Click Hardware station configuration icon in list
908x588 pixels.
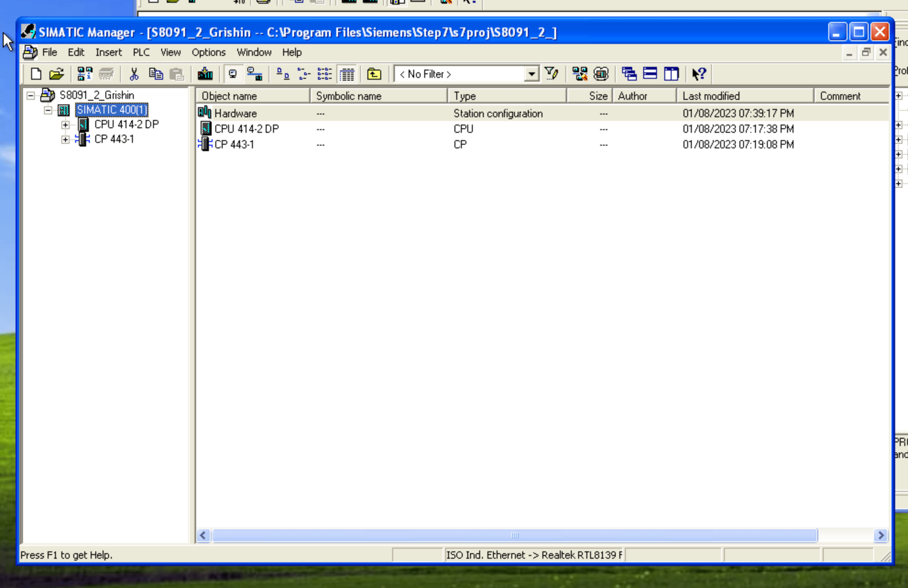click(204, 112)
